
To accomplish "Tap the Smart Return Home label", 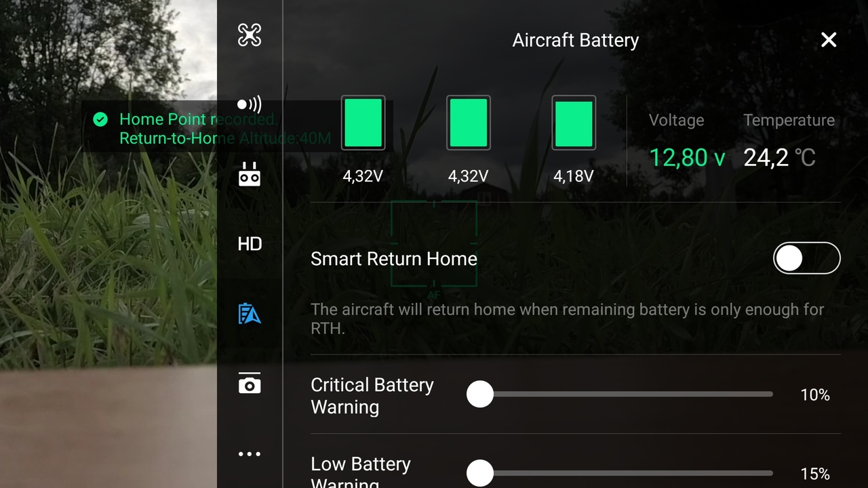I will pyautogui.click(x=394, y=259).
